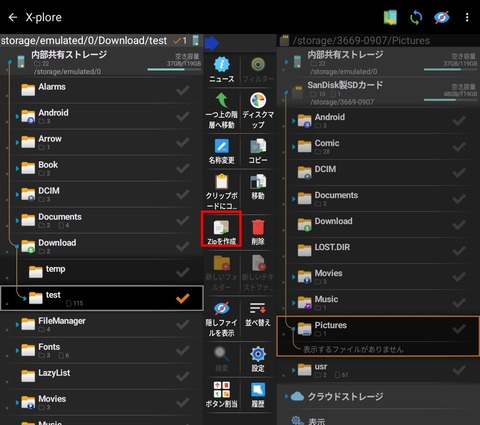This screenshot has width=480, height=425.
Task: Click the コピー copy button
Action: (x=258, y=151)
